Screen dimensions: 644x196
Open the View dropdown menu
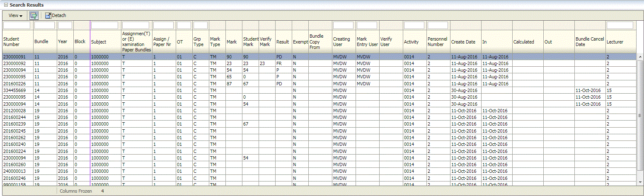pyautogui.click(x=15, y=15)
